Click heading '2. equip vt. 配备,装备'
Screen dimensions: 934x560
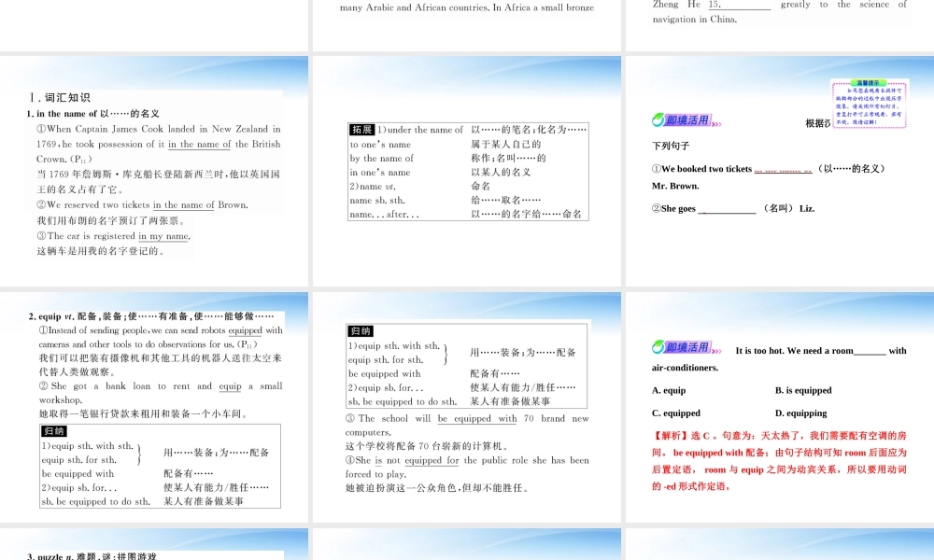pyautogui.click(x=151, y=316)
